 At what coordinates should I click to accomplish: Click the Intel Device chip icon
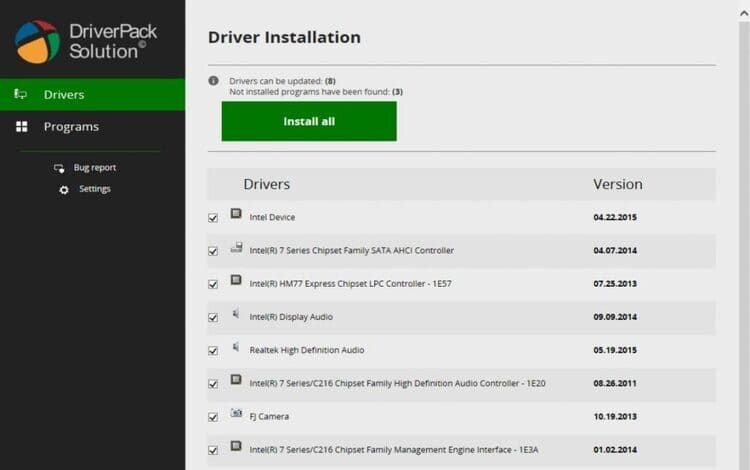pyautogui.click(x=236, y=214)
